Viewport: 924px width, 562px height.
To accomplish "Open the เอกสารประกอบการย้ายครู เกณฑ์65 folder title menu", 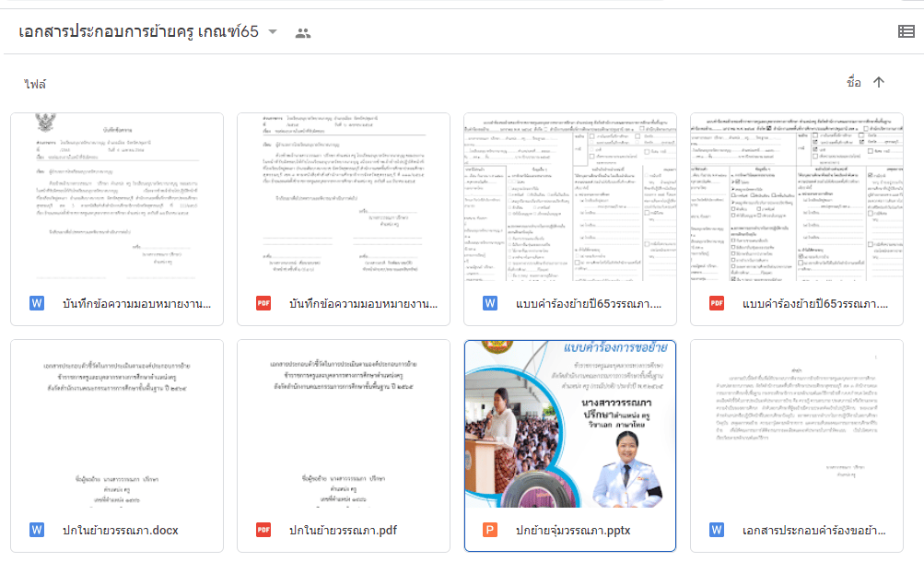I will coord(138,32).
